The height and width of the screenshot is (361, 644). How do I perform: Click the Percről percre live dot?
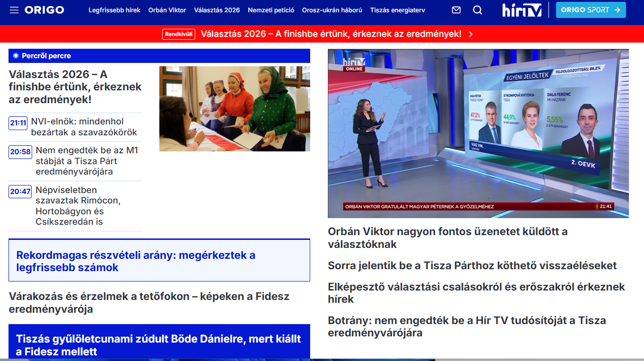click(x=16, y=56)
